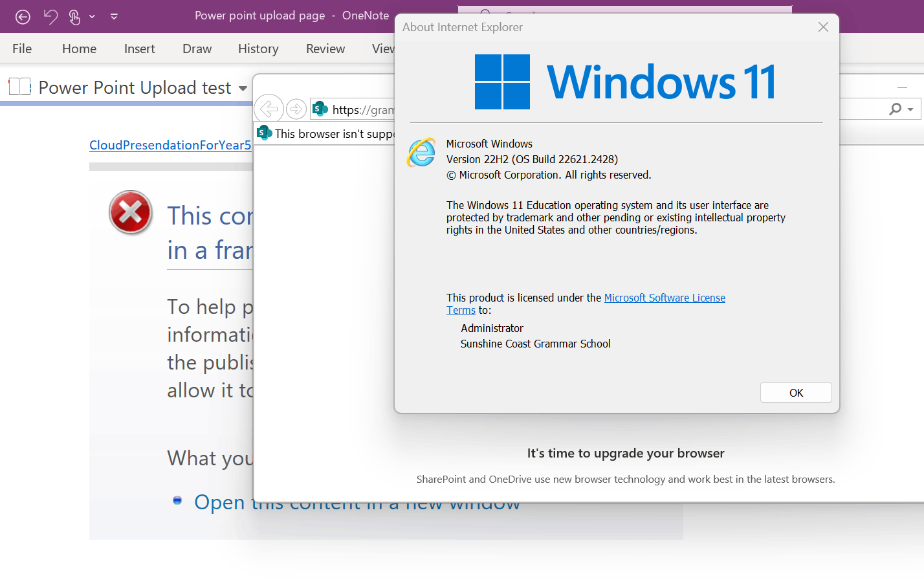Close the About Internet Explorer dialog
924x585 pixels.
click(823, 27)
